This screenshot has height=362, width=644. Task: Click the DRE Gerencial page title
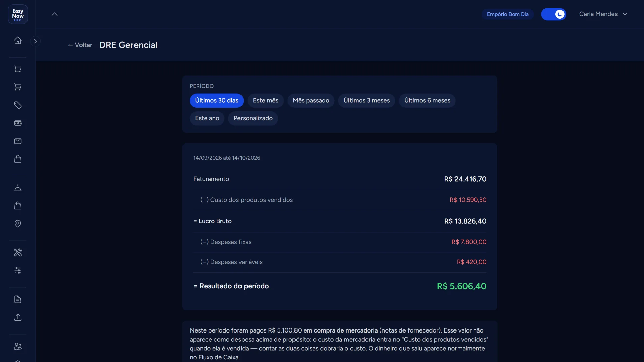128,45
